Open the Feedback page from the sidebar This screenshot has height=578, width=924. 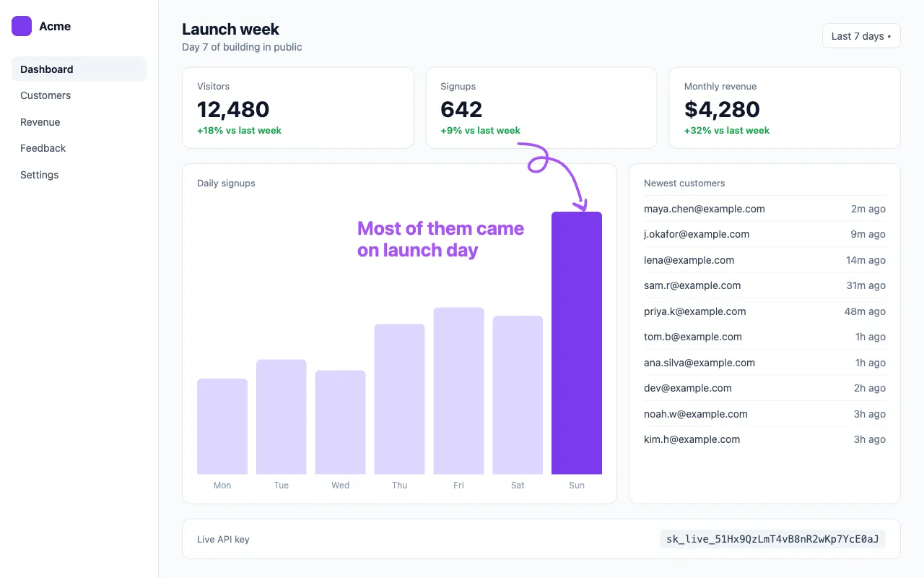[x=79, y=148]
